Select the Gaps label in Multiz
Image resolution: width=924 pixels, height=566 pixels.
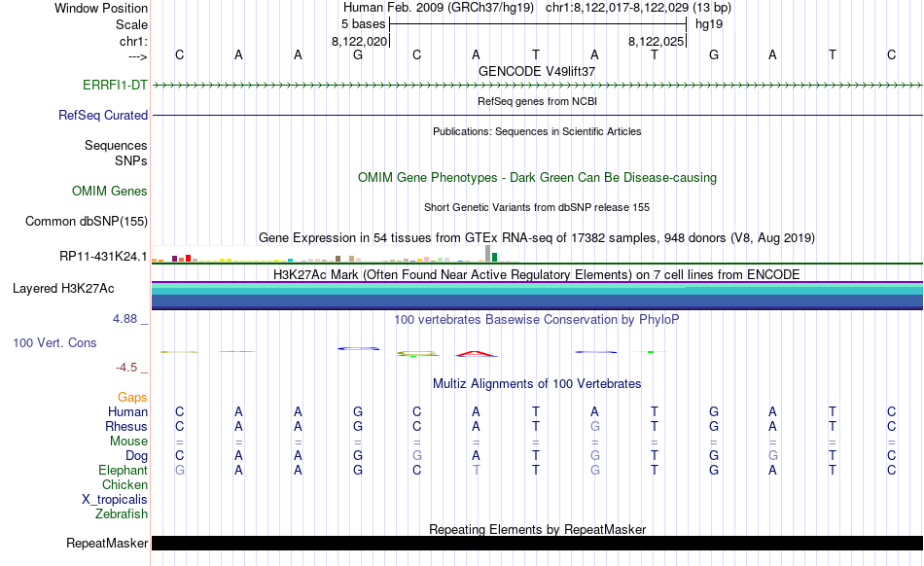(132, 397)
